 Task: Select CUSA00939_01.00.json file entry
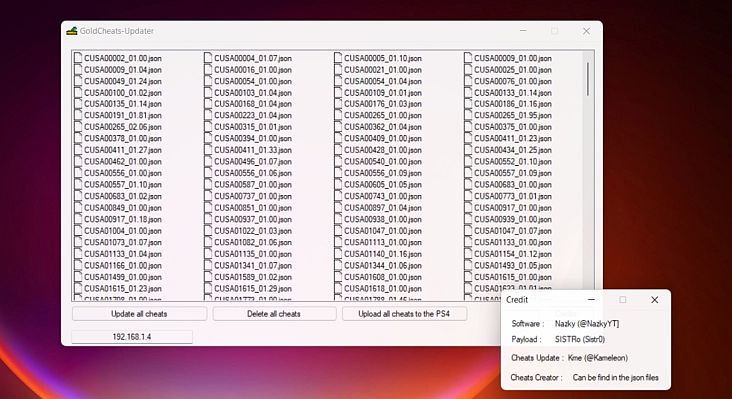[x=513, y=219]
